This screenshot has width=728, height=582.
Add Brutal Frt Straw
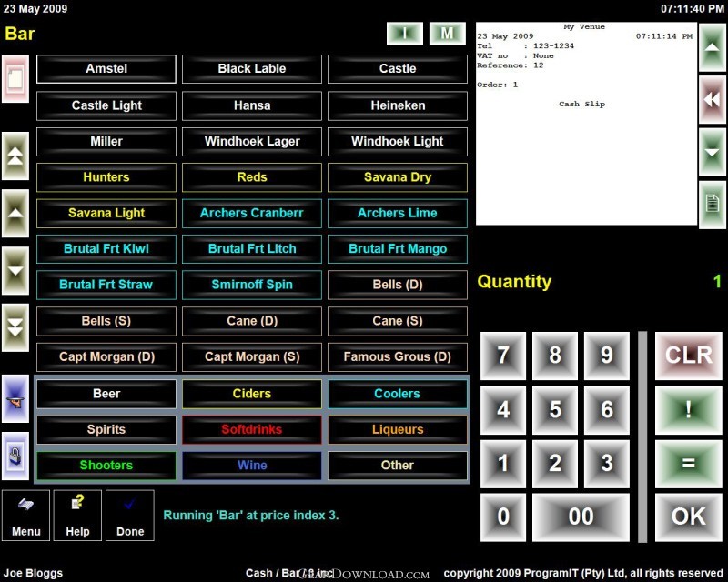tap(106, 285)
